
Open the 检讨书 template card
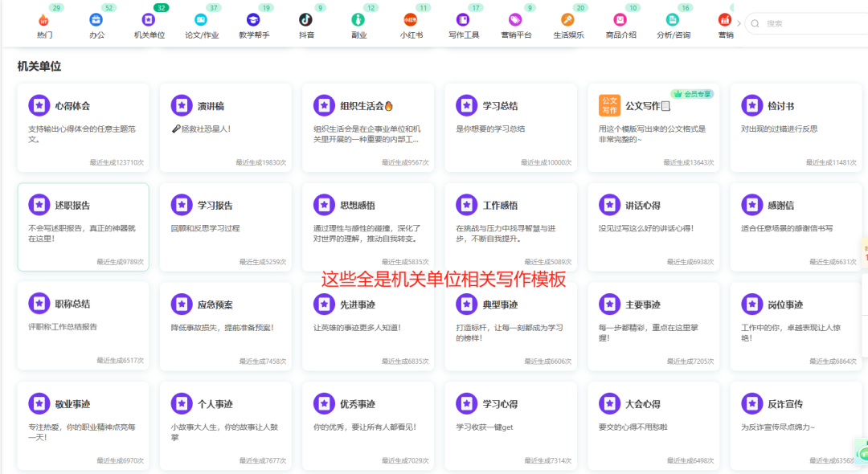click(x=796, y=125)
